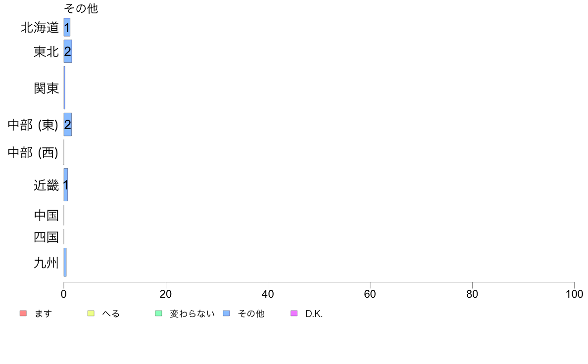Screen dimensions: 588x364
Task: Select the 近畿 bar labeled 1
Action: [66, 185]
